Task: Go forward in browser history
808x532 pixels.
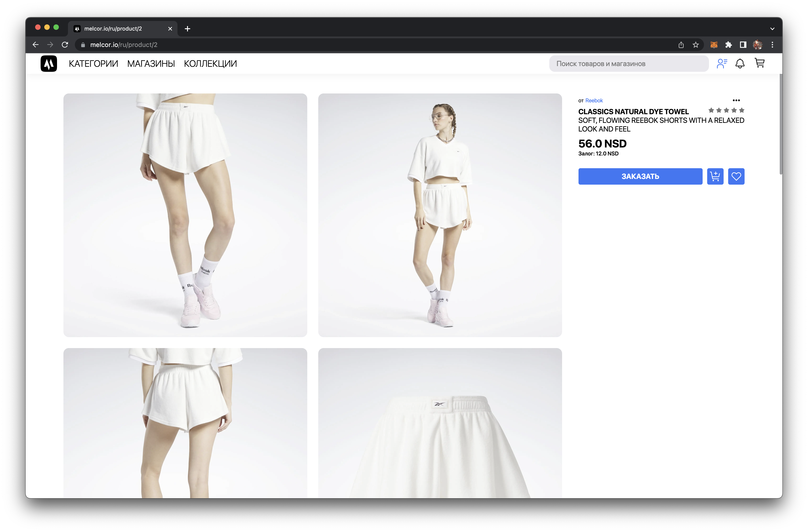Action: [50, 45]
